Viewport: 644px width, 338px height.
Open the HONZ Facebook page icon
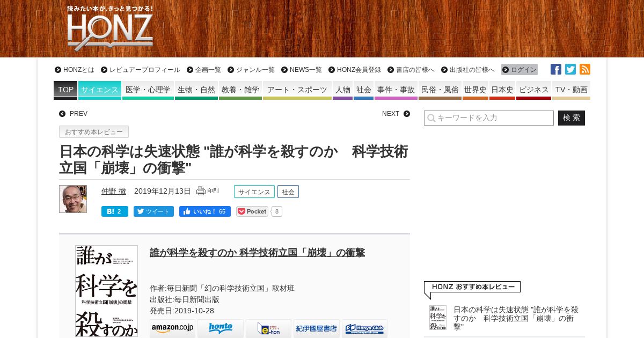coord(556,69)
